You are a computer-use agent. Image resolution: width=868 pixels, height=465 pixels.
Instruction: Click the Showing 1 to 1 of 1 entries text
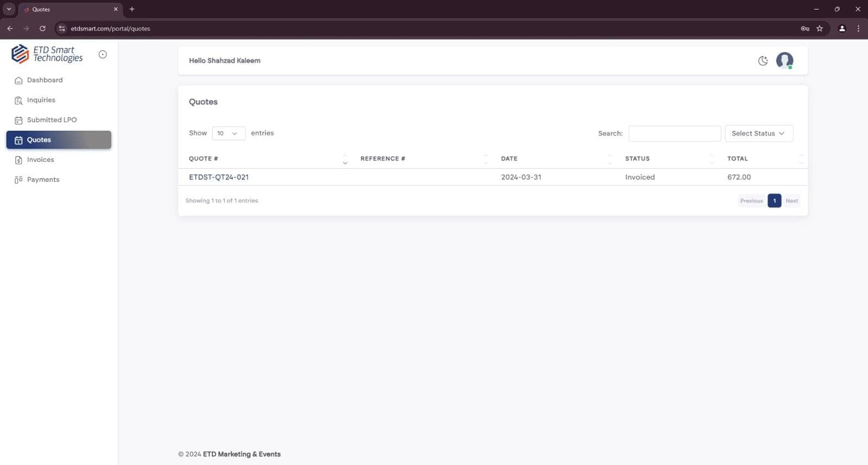coord(221,201)
